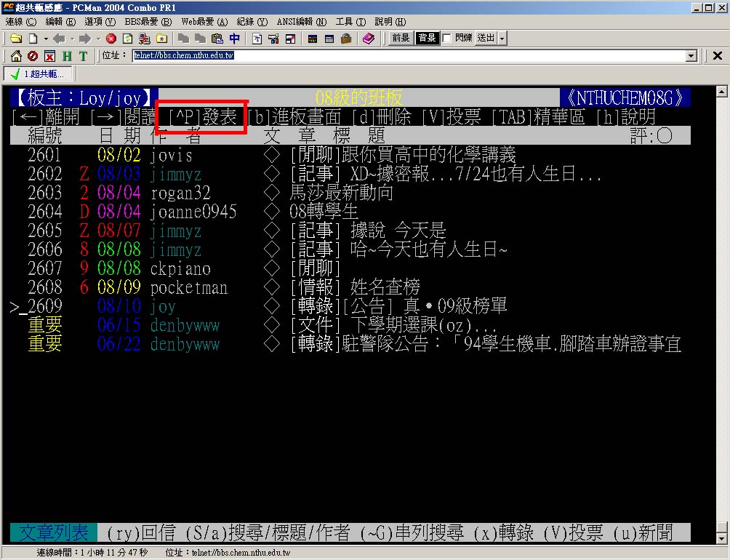Click the 送出 send button
Image resolution: width=730 pixels, height=560 pixels.
(x=486, y=39)
